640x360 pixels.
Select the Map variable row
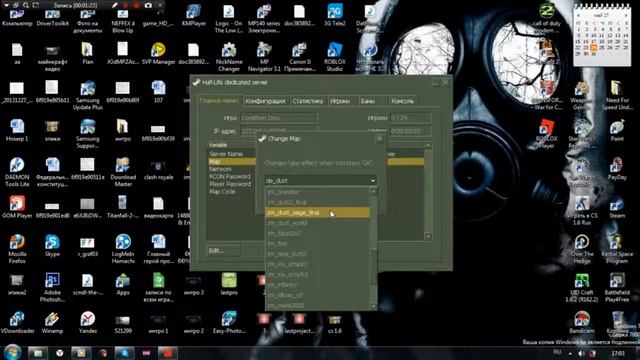coord(231,162)
